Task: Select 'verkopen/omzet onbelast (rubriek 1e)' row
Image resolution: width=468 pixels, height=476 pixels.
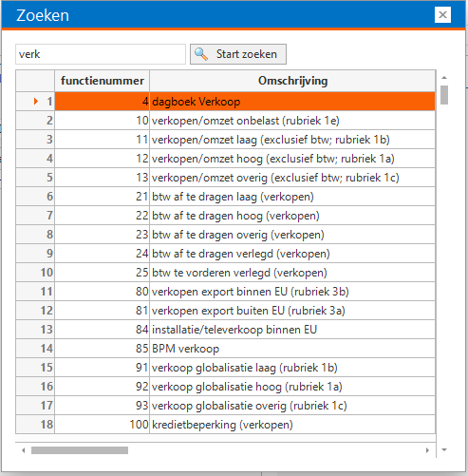Action: tap(226, 121)
